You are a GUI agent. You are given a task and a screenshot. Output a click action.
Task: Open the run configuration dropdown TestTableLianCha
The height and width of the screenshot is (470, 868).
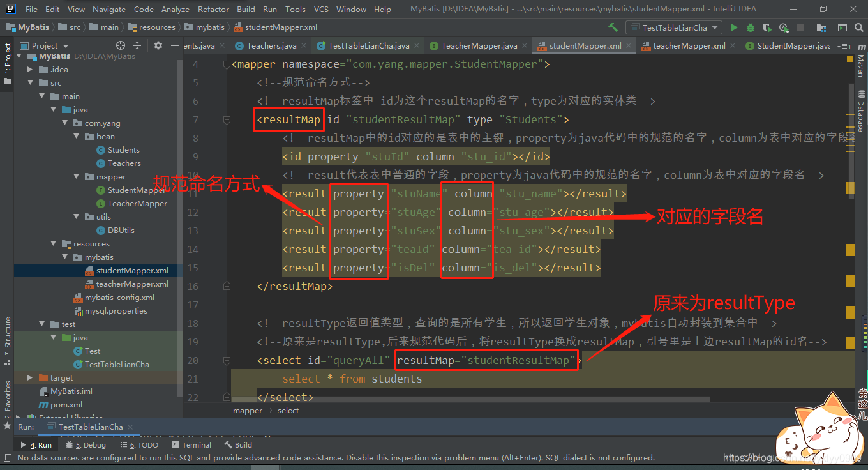pyautogui.click(x=674, y=27)
